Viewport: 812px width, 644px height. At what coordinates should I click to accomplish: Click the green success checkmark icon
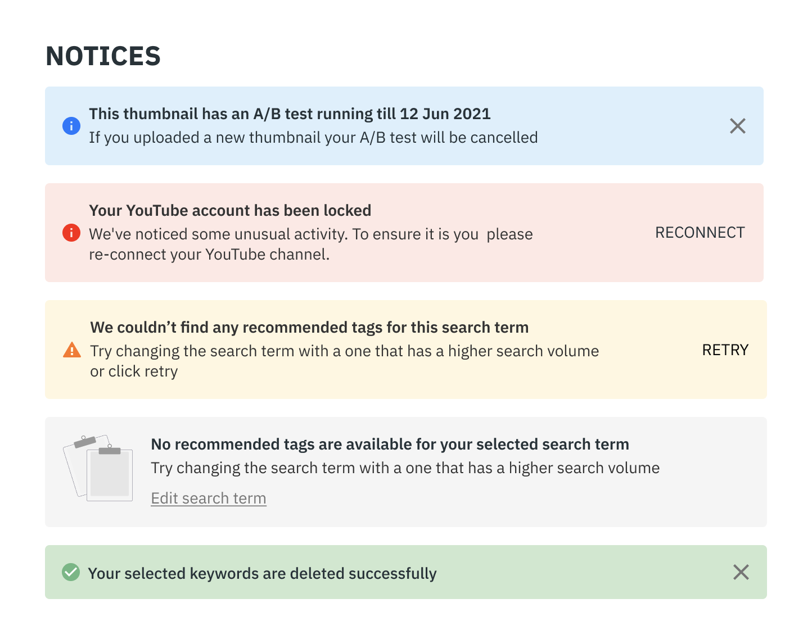(x=71, y=572)
